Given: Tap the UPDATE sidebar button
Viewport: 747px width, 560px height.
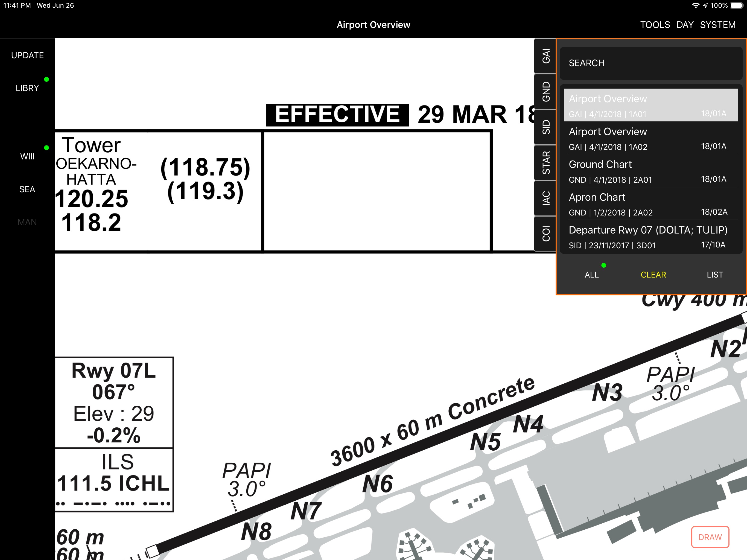Looking at the screenshot, I should click(27, 56).
